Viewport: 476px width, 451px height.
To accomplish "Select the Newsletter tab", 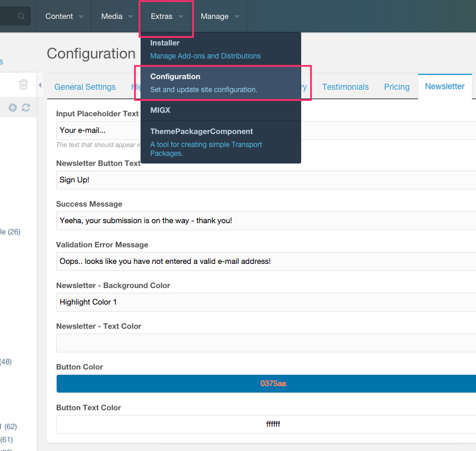I will pos(445,86).
